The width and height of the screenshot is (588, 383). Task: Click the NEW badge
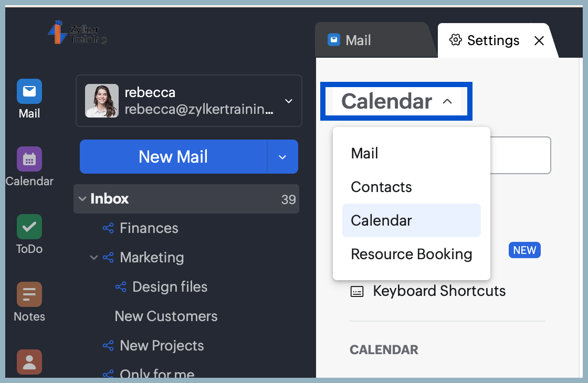click(x=524, y=250)
